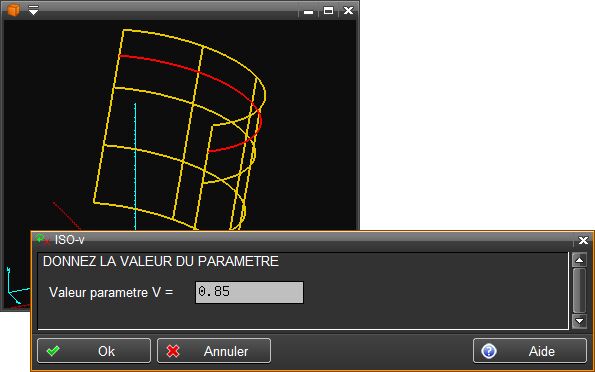Click the red cross icon on Annuler

click(x=173, y=351)
